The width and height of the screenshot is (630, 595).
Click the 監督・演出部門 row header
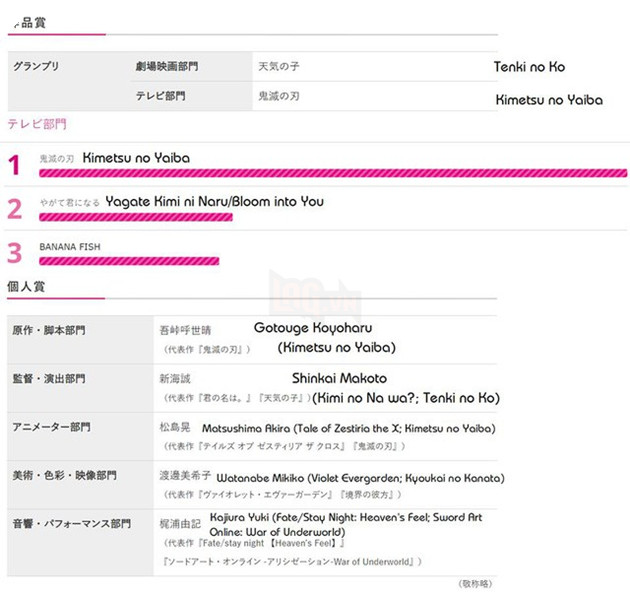48,379
